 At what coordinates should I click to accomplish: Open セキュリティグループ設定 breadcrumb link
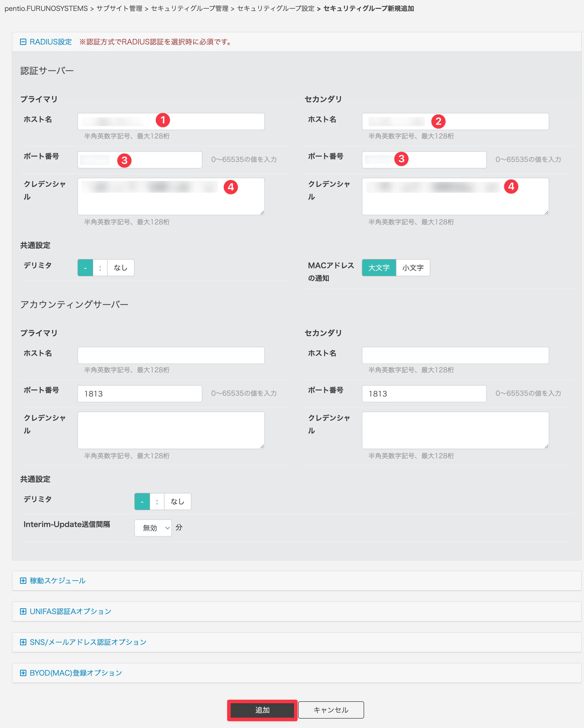pos(276,9)
